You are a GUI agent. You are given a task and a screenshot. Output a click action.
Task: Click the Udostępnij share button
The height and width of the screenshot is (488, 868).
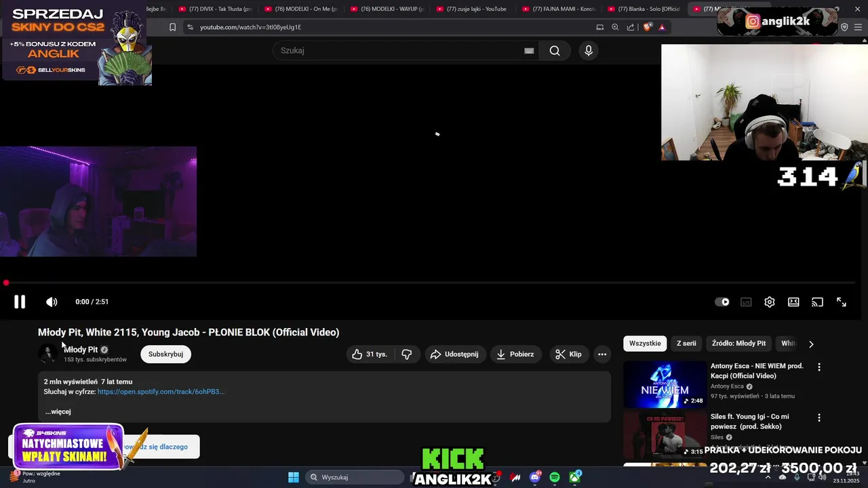click(455, 354)
